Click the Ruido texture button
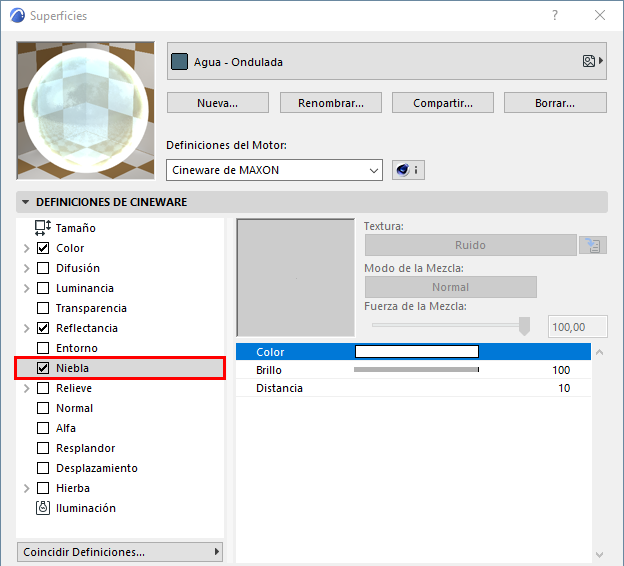 [470, 245]
